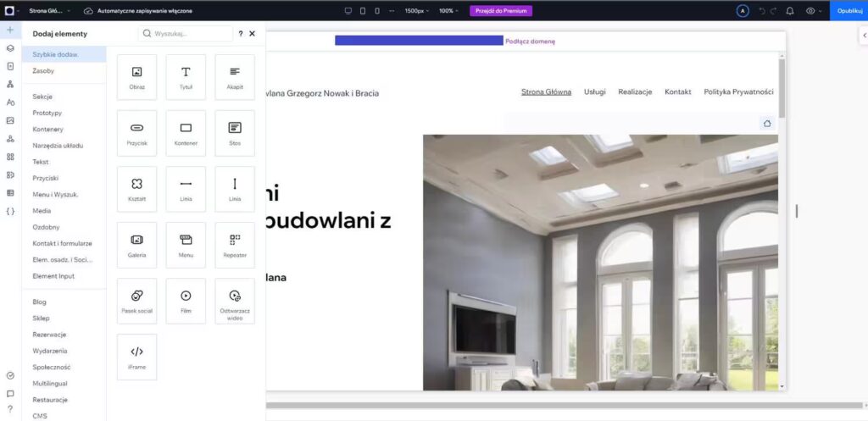Viewport: 868px width, 421px height.
Task: Add a Tytuł title element tile
Action: tap(186, 77)
